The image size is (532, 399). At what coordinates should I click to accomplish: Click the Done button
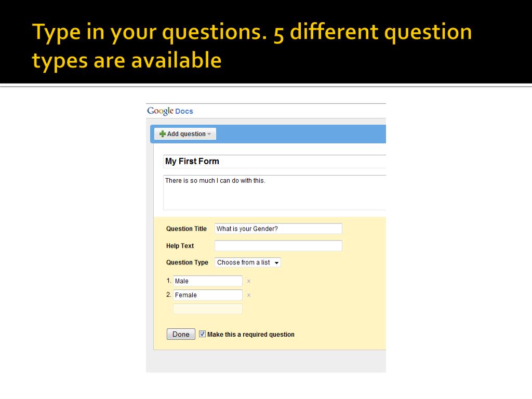(181, 334)
